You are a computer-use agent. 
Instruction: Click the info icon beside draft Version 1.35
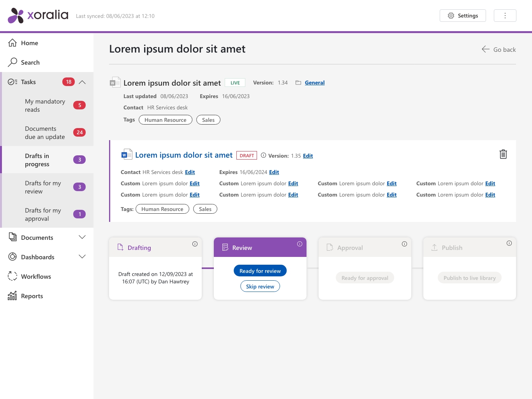point(263,155)
